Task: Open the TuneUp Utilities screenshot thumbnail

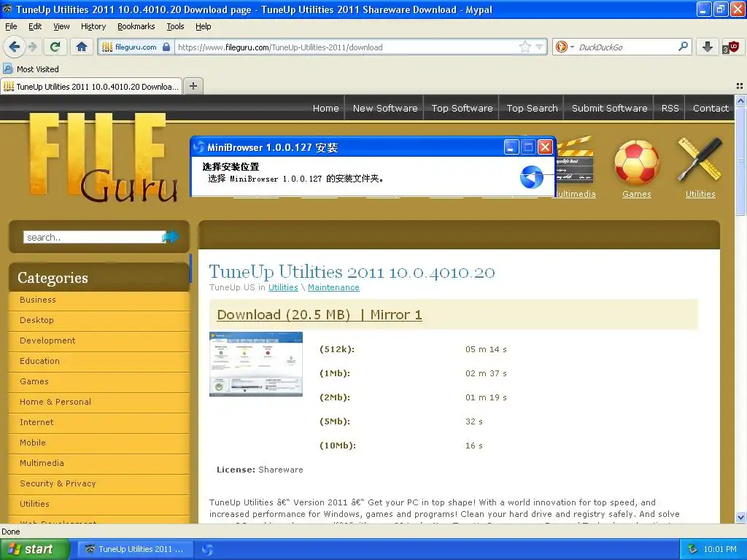Action: (x=256, y=364)
